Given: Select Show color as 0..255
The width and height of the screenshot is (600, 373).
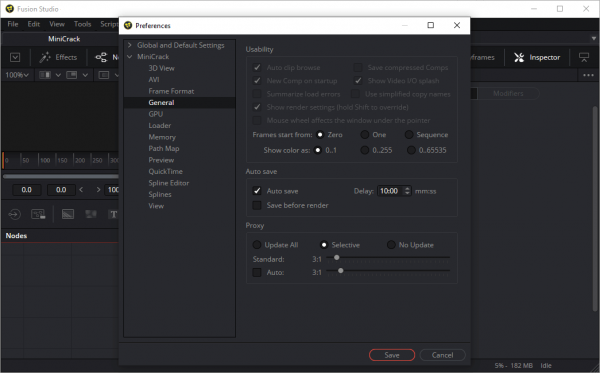Looking at the screenshot, I should [x=365, y=150].
